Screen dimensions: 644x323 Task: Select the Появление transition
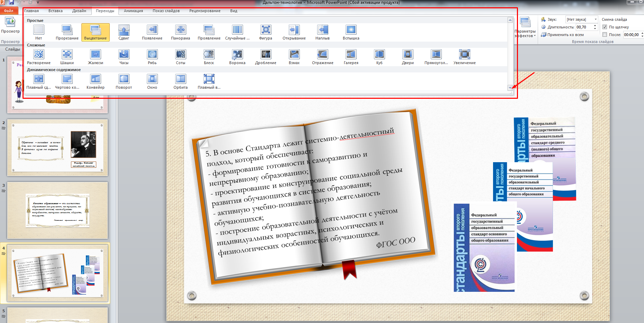click(x=152, y=33)
